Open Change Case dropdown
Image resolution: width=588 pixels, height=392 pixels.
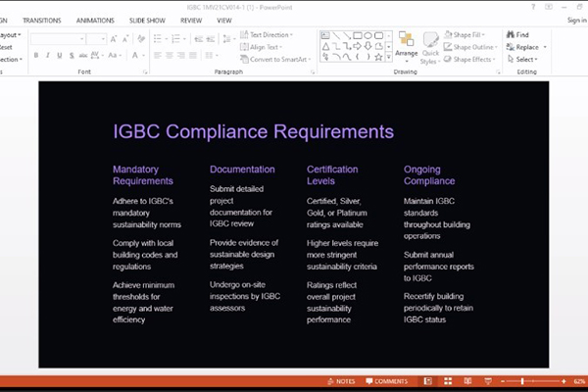pos(115,56)
